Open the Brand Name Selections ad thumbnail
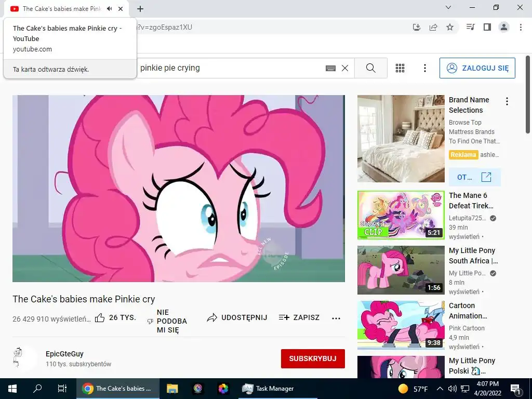The image size is (532, 399). (401, 138)
